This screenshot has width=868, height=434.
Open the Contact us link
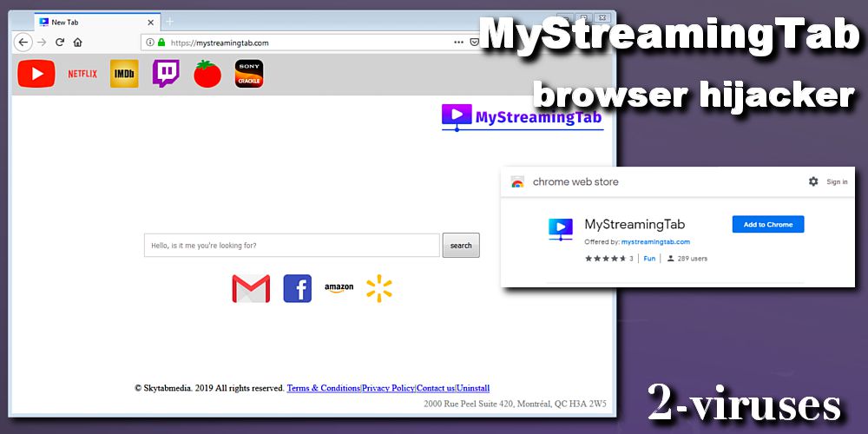tap(436, 388)
